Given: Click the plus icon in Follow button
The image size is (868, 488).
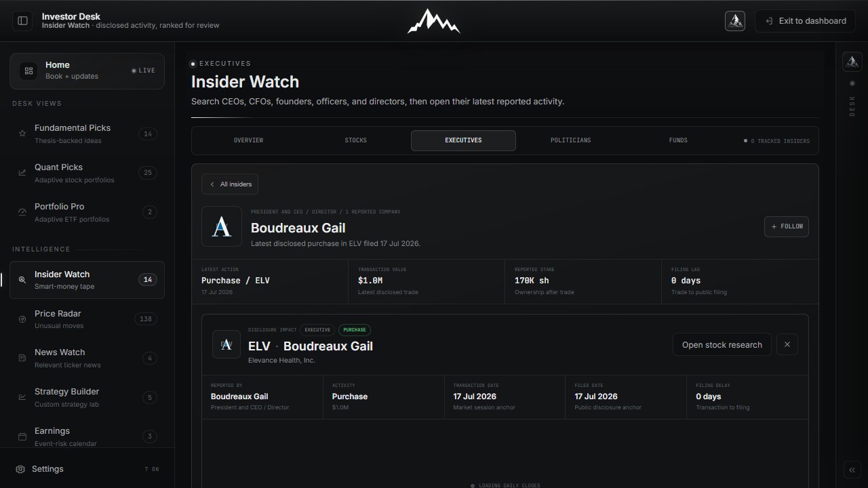Looking at the screenshot, I should [x=774, y=226].
